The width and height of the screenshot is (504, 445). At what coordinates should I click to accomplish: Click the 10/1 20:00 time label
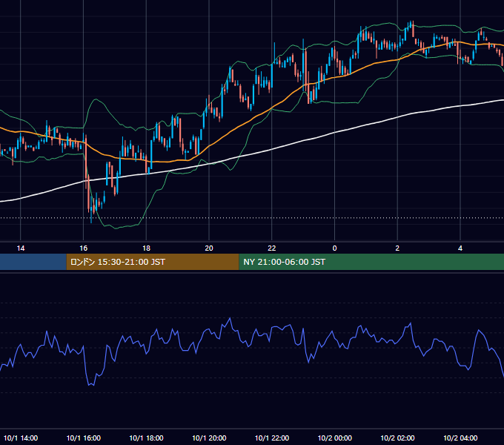click(x=209, y=438)
